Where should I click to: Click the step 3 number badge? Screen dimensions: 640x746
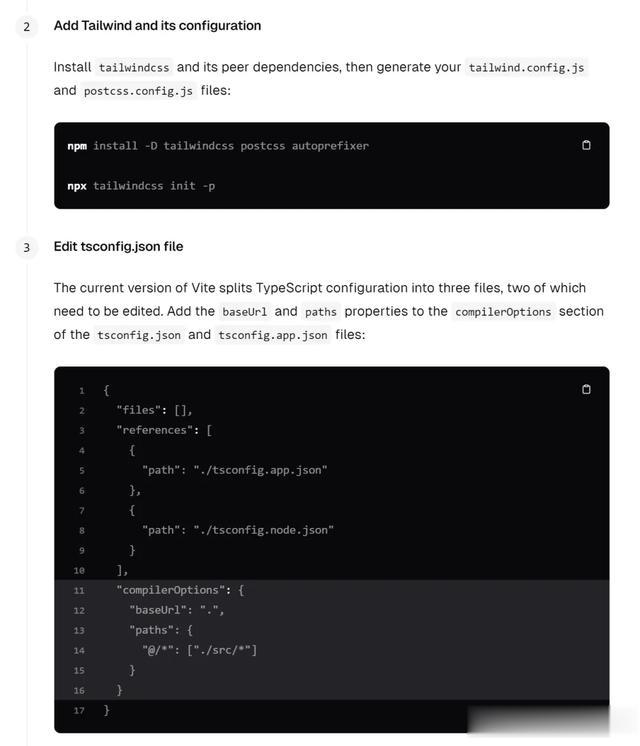[27, 247]
